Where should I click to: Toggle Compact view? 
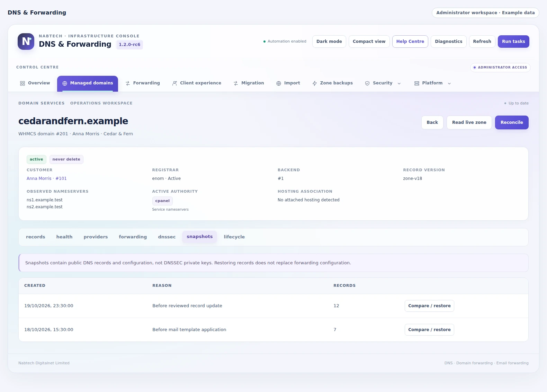click(369, 42)
